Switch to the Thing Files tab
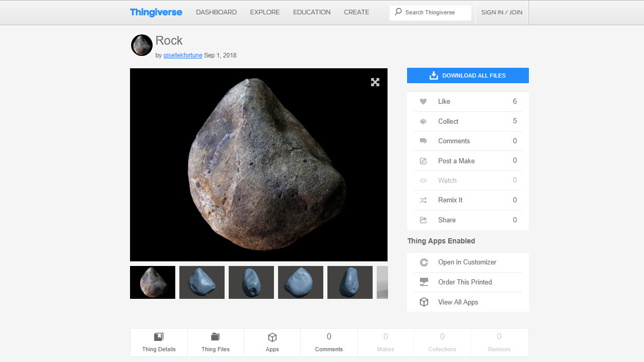The height and width of the screenshot is (362, 644). pyautogui.click(x=215, y=342)
